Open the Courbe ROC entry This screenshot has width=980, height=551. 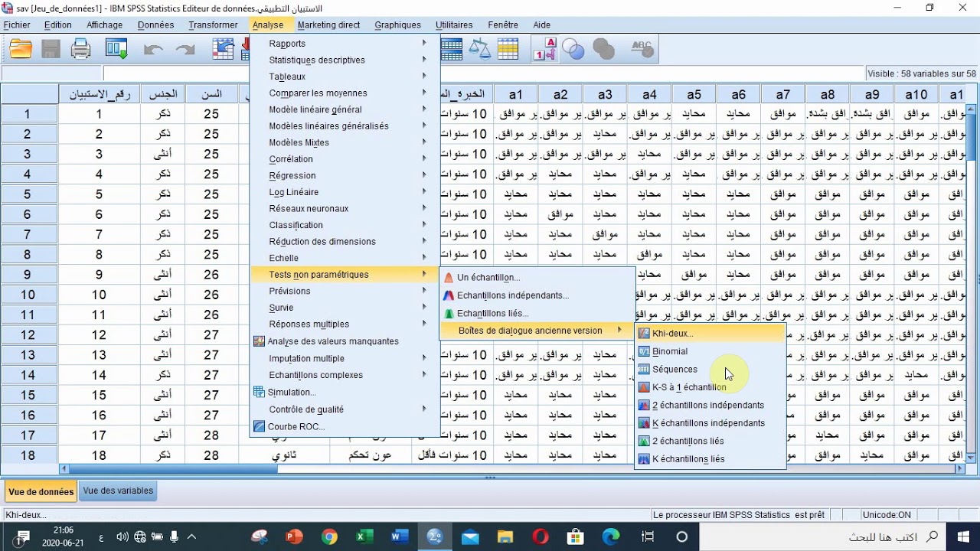pos(345,426)
